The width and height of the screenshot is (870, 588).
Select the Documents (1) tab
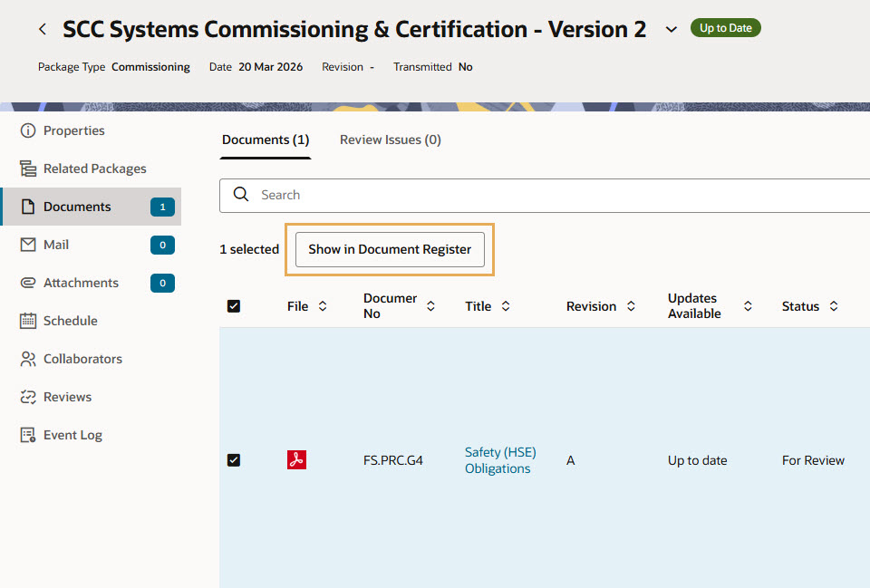266,140
